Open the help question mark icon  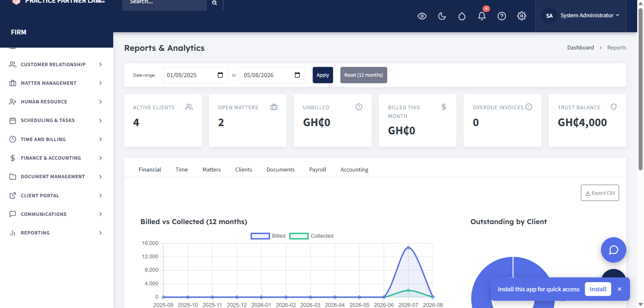coord(502,16)
